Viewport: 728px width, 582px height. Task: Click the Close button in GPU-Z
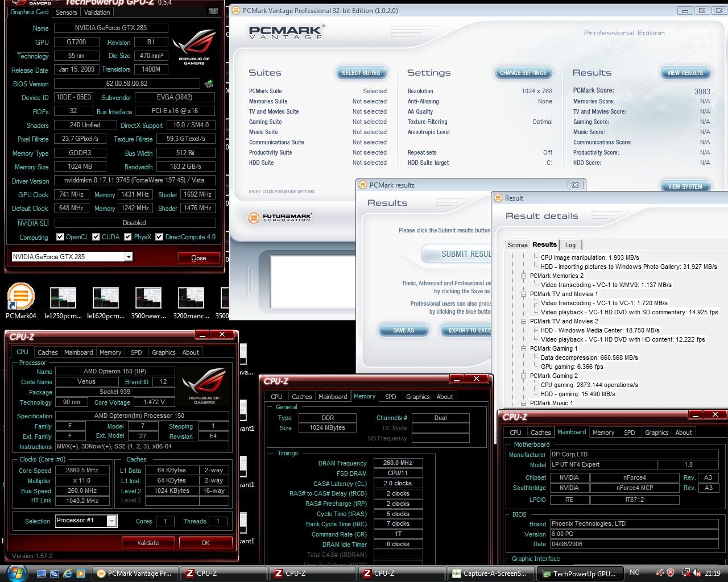(198, 258)
